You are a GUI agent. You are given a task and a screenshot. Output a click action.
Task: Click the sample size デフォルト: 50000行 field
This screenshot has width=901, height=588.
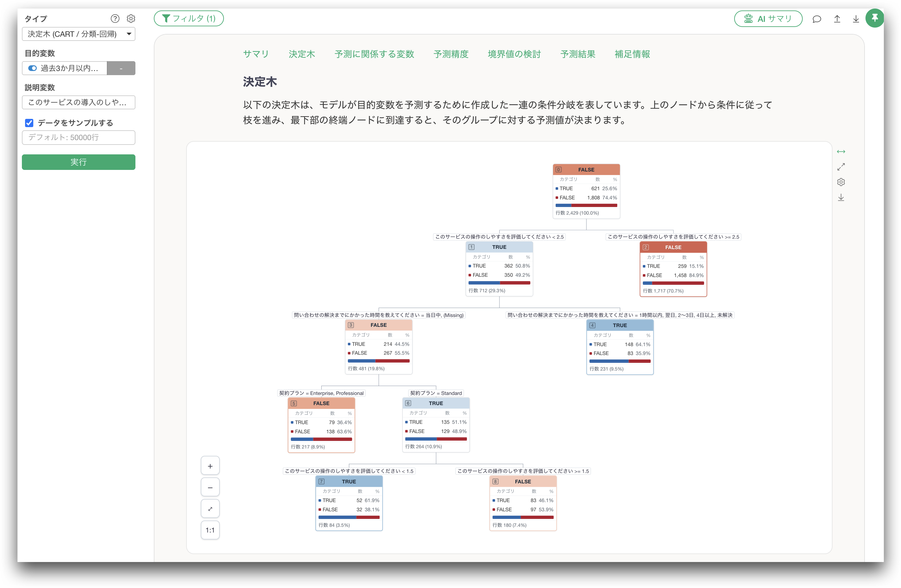pos(79,137)
